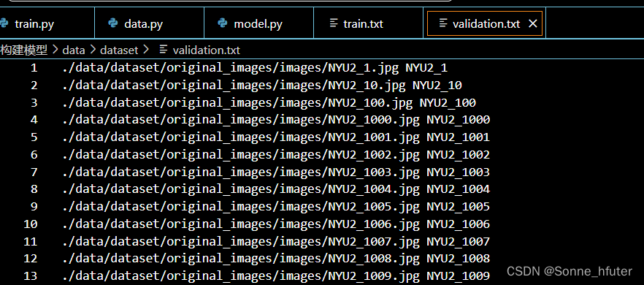Click the path ending NYU2_1002.jpg
The width and height of the screenshot is (644, 285).
coord(241,155)
